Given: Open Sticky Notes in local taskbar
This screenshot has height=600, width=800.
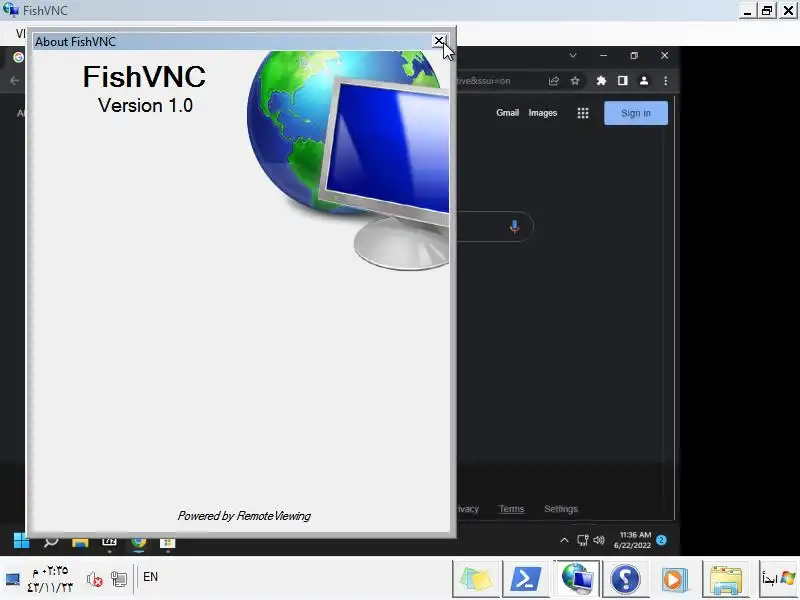Looking at the screenshot, I should click(476, 579).
